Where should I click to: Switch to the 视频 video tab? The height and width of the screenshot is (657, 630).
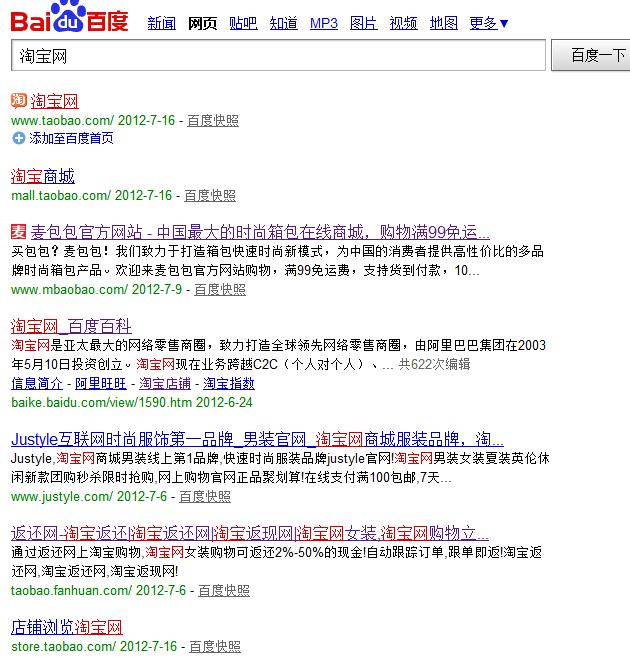click(404, 23)
